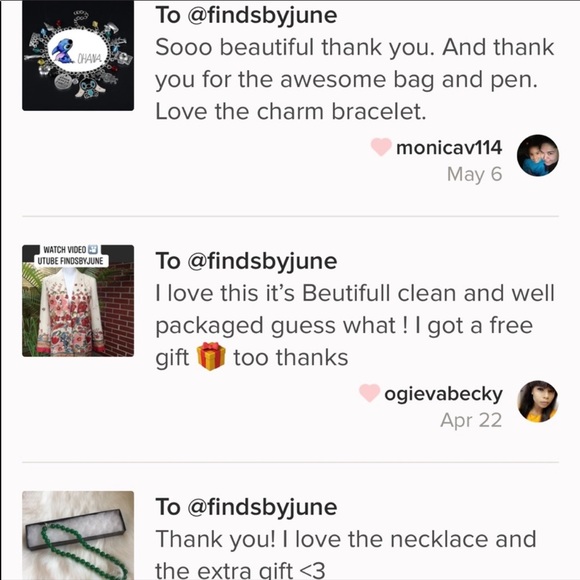This screenshot has width=580, height=580.
Task: Tap the pink heart beside monicav114
Action: point(381,147)
